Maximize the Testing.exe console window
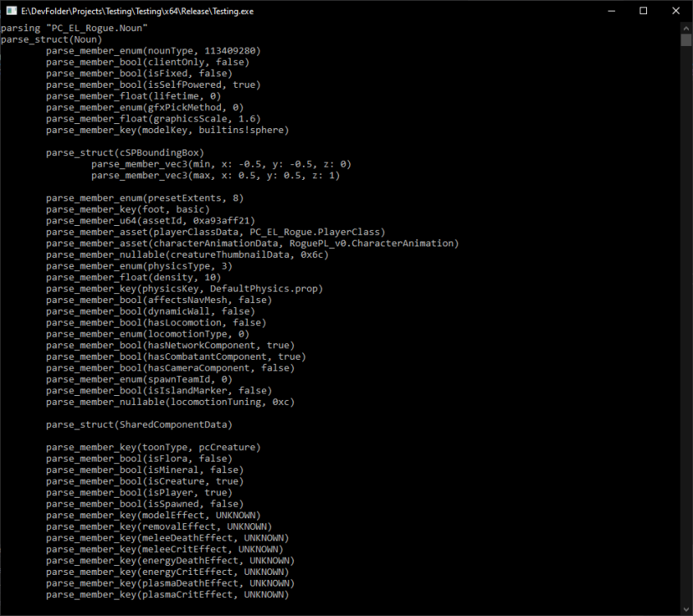693x616 pixels. click(643, 11)
